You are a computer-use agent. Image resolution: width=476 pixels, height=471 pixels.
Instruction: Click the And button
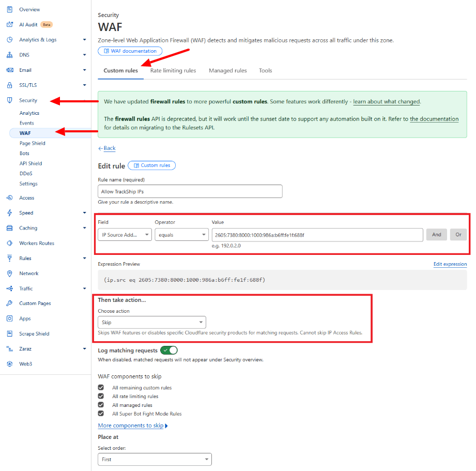[437, 234]
